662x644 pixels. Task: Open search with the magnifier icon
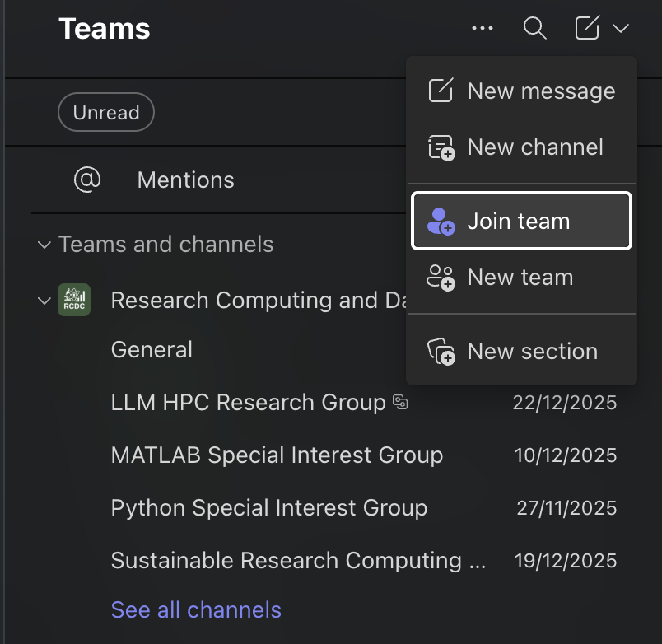pos(535,29)
